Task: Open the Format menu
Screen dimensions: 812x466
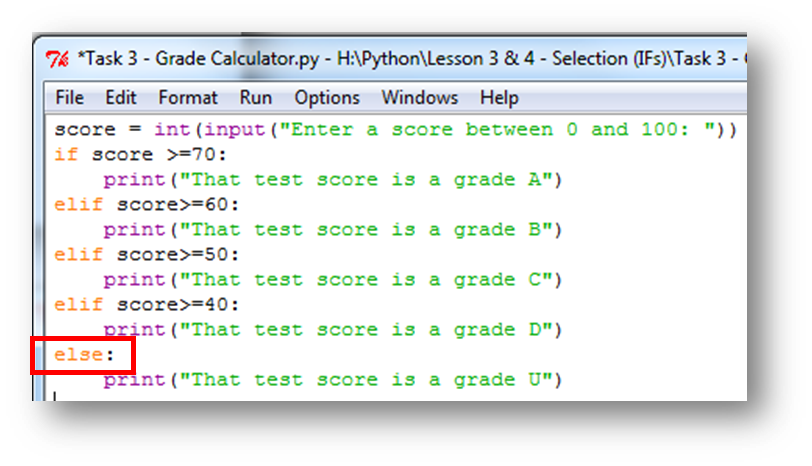Action: pos(187,98)
